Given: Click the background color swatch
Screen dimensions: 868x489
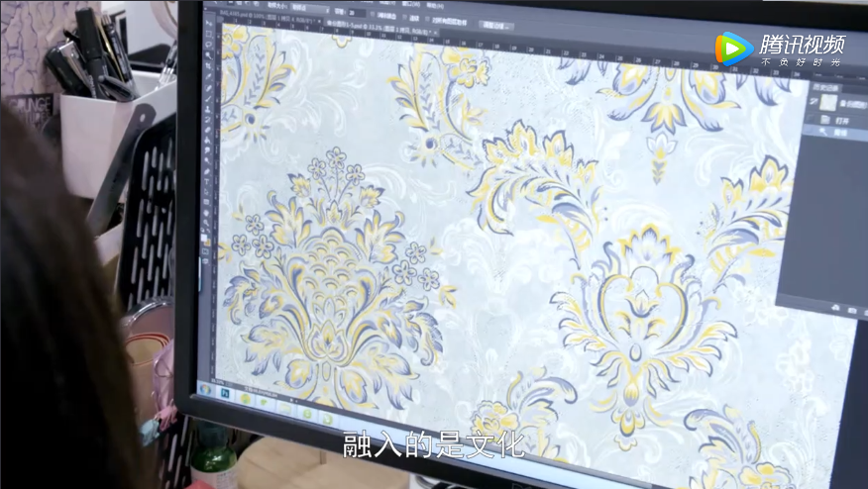Looking at the screenshot, I should pyautogui.click(x=208, y=244).
